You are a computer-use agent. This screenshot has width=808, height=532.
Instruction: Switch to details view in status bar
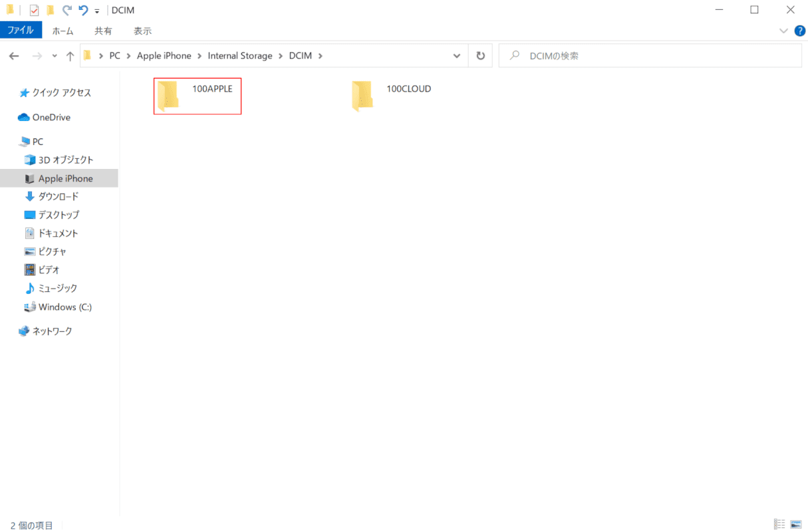(779, 524)
